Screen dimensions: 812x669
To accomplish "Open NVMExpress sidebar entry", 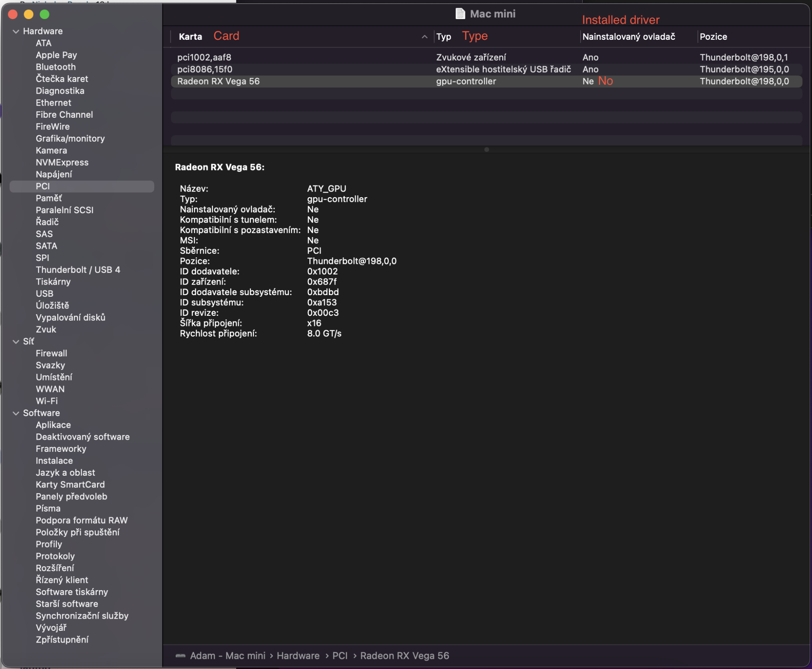I will [x=62, y=162].
